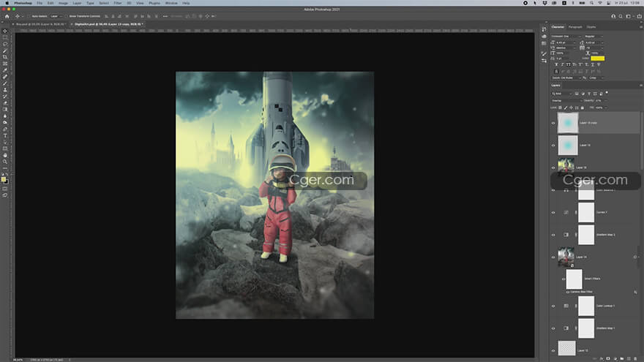Click foreground color swatch in toolbar

click(4, 179)
